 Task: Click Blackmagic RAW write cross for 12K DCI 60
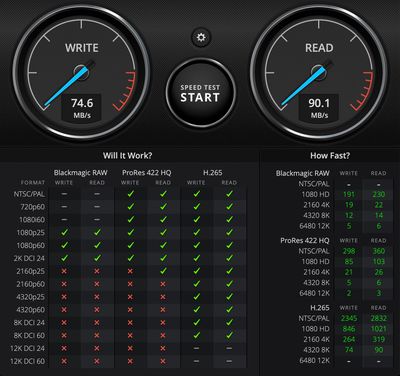64,361
